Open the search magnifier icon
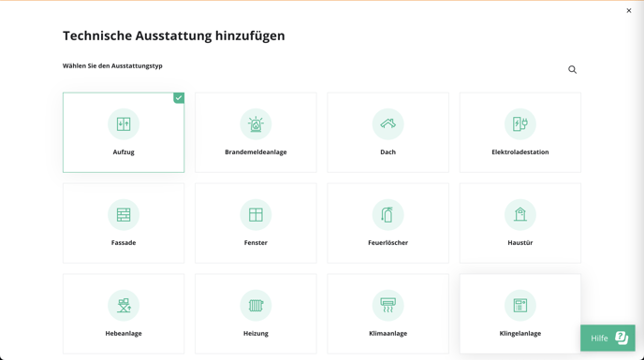 pos(572,70)
